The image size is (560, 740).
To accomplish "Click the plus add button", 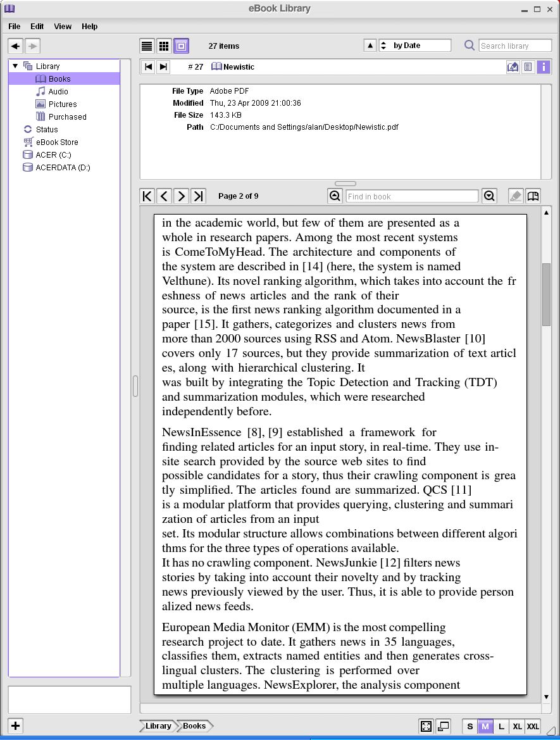I will 16,726.
